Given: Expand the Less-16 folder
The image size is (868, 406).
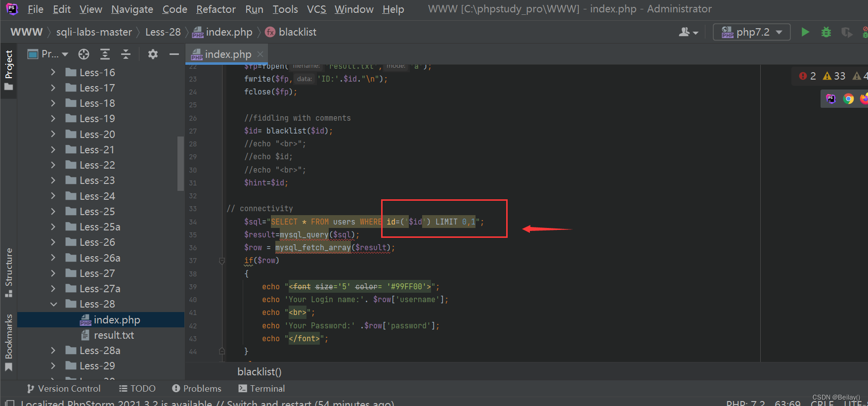Looking at the screenshot, I should pyautogui.click(x=53, y=72).
